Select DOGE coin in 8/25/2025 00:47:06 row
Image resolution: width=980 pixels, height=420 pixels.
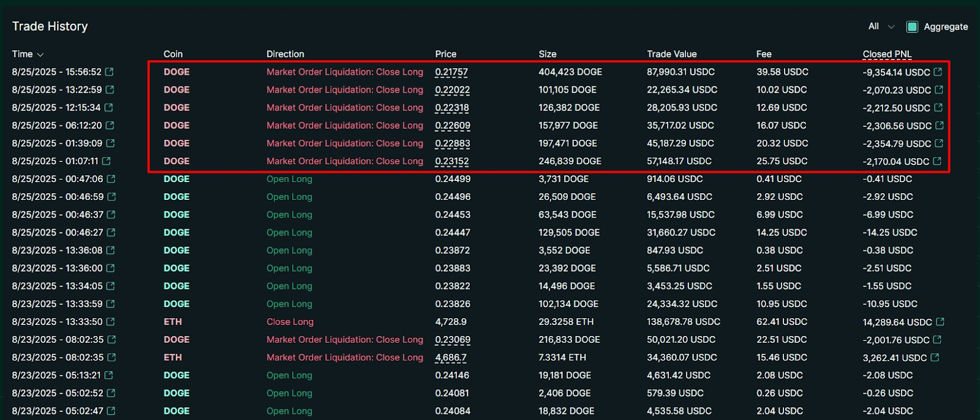pyautogui.click(x=176, y=179)
